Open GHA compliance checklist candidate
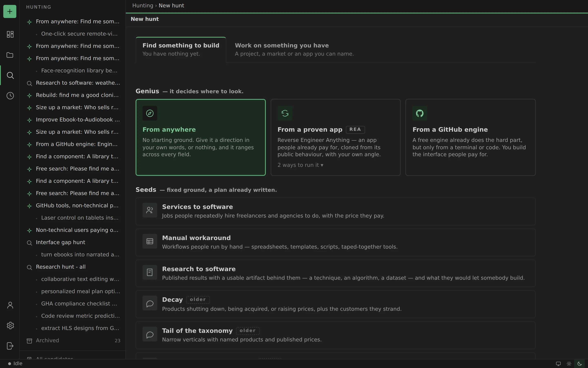 [72, 304]
